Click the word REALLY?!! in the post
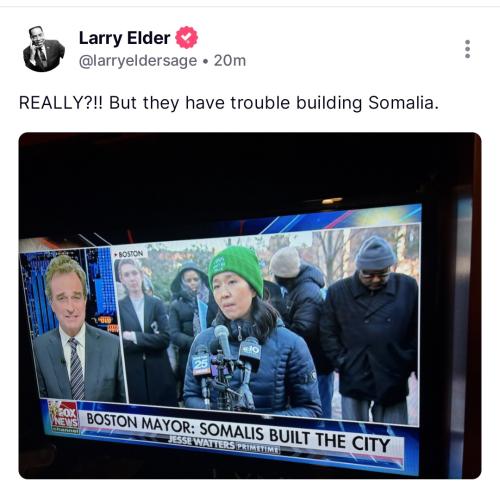This screenshot has height=495, width=500. pyautogui.click(x=62, y=103)
